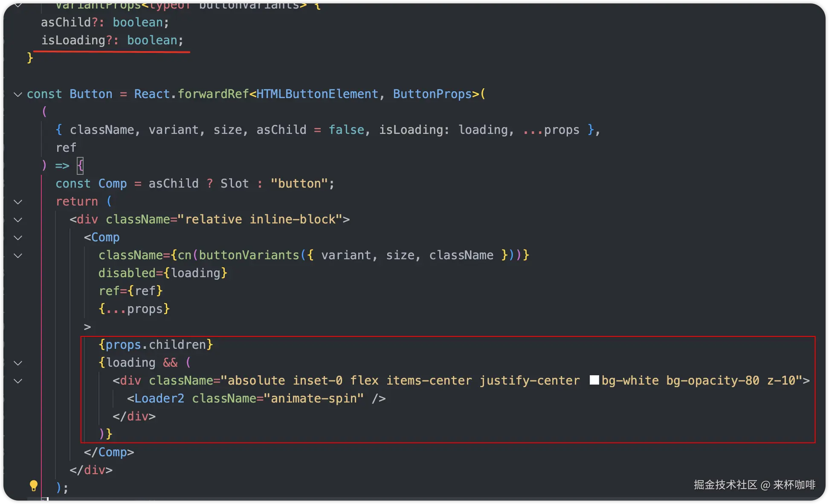Collapse the const Button declaration fold arrow
The image size is (829, 504).
18,94
